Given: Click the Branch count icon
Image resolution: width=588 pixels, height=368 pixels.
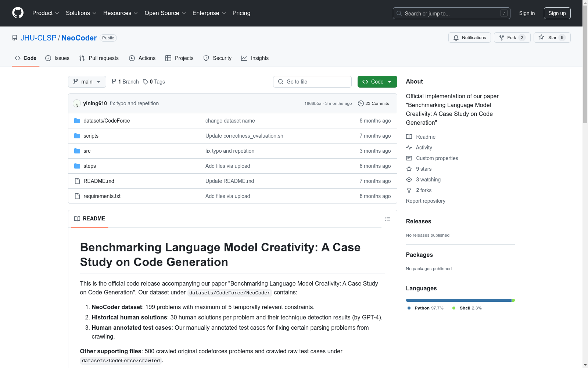Looking at the screenshot, I should 114,82.
